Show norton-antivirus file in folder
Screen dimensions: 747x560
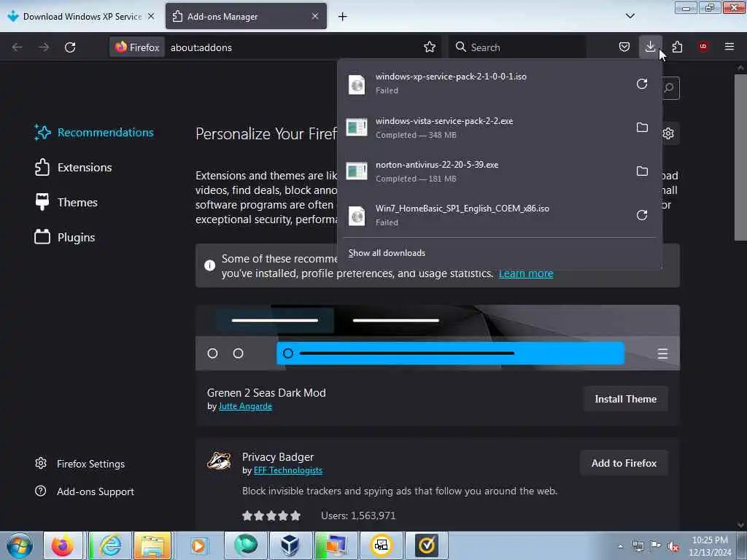[642, 171]
